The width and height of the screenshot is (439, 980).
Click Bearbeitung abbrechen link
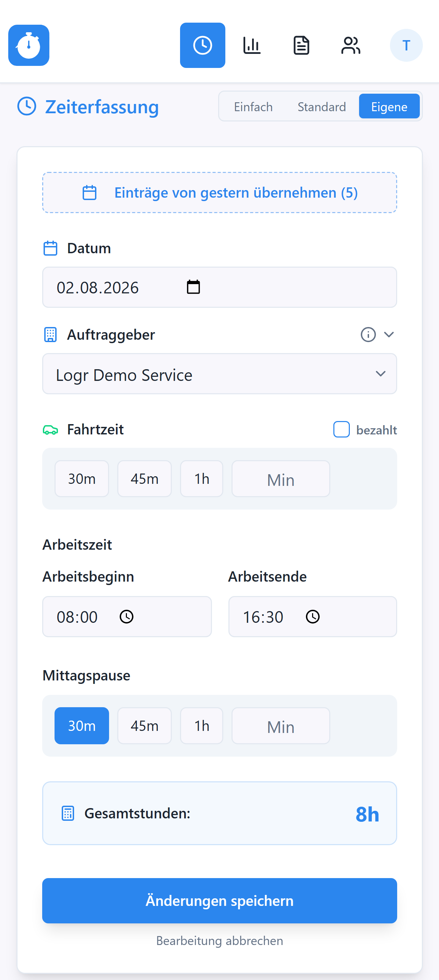pos(220,941)
